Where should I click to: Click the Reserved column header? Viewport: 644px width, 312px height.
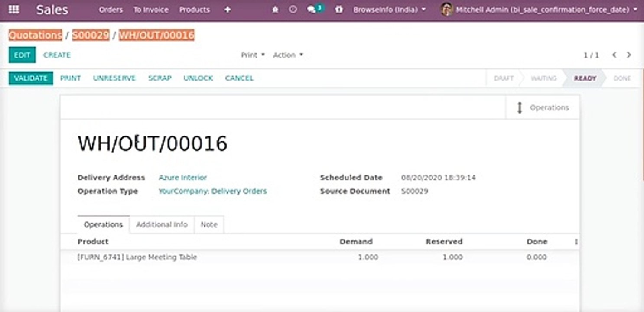coord(444,242)
